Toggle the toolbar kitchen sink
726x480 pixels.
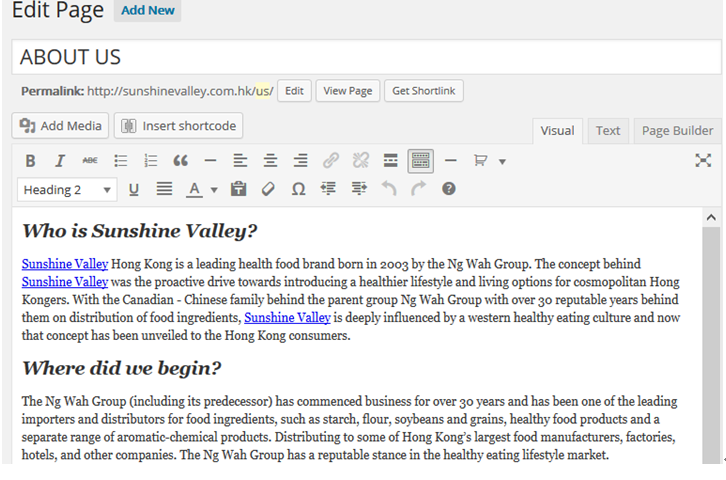coord(420,161)
